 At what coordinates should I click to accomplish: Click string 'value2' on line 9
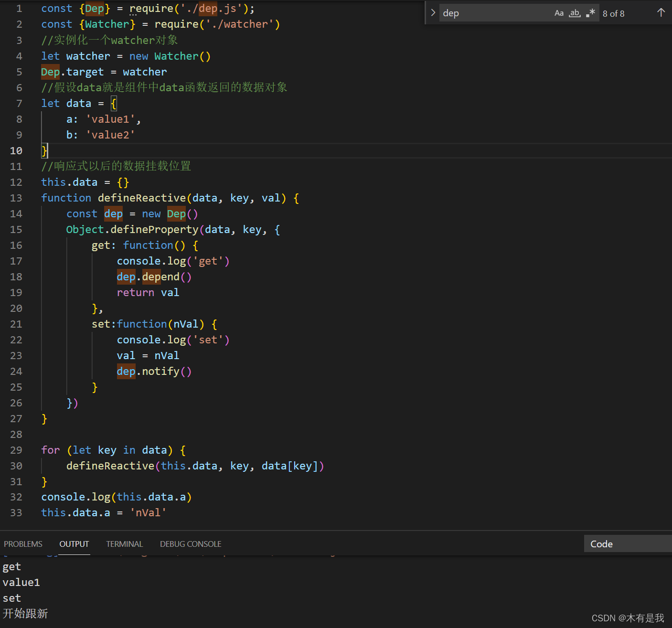pyautogui.click(x=110, y=135)
